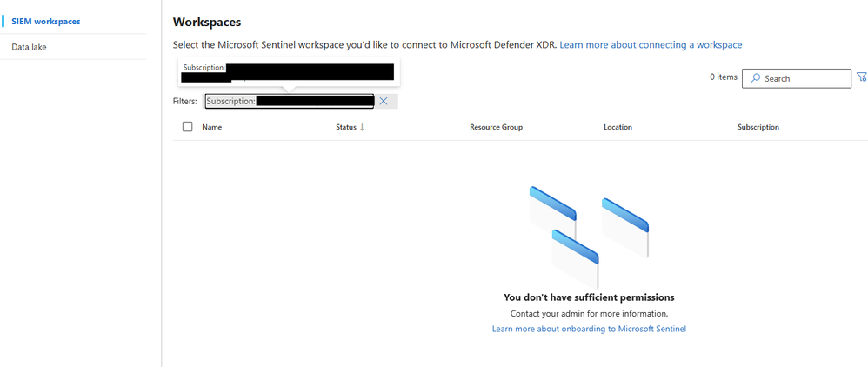Click the 0 items count label
Image resolution: width=868 pixels, height=367 pixels.
(x=724, y=77)
